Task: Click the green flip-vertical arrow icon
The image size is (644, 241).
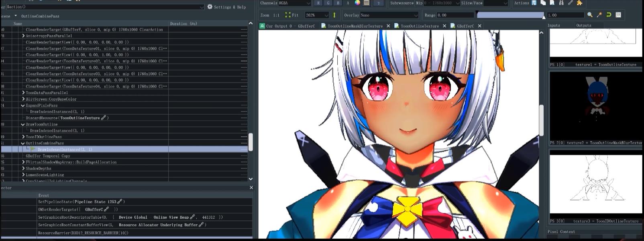Action: [334, 15]
